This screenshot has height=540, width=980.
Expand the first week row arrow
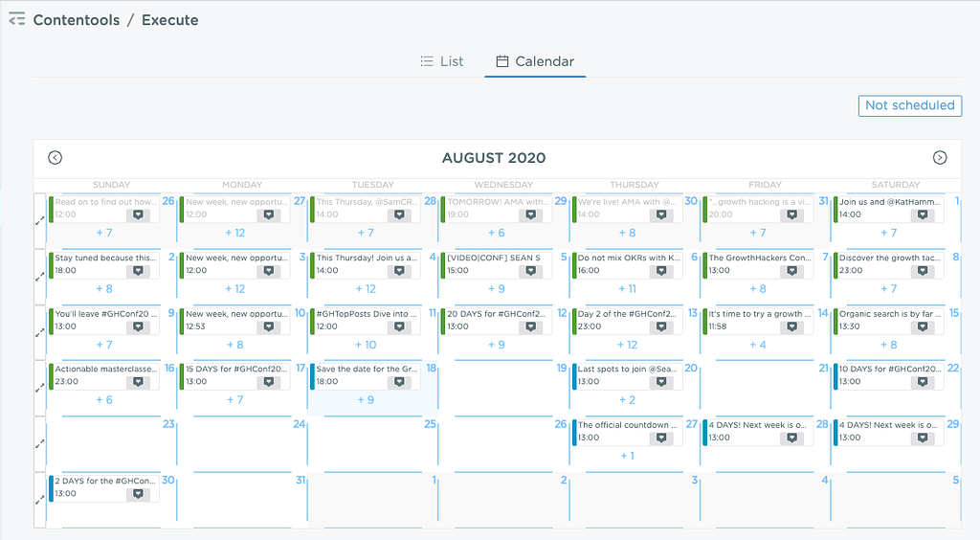(x=40, y=220)
